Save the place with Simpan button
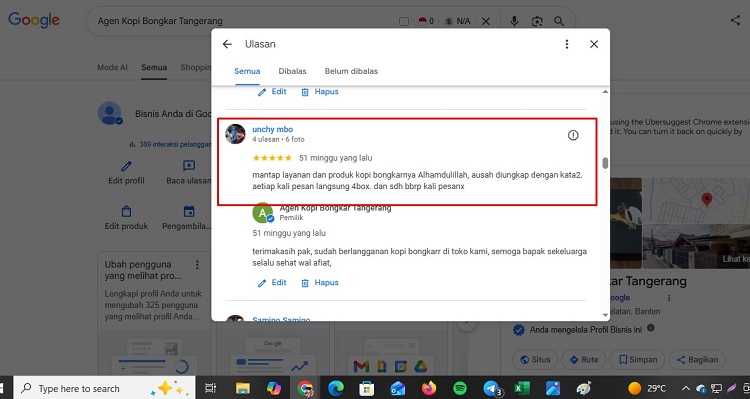The image size is (750, 399). coord(637,360)
